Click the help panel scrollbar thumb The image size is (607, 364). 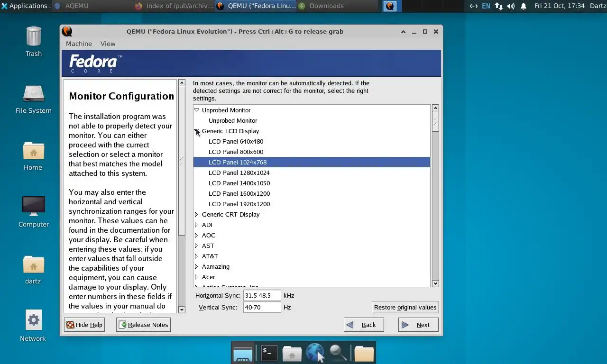(182, 161)
